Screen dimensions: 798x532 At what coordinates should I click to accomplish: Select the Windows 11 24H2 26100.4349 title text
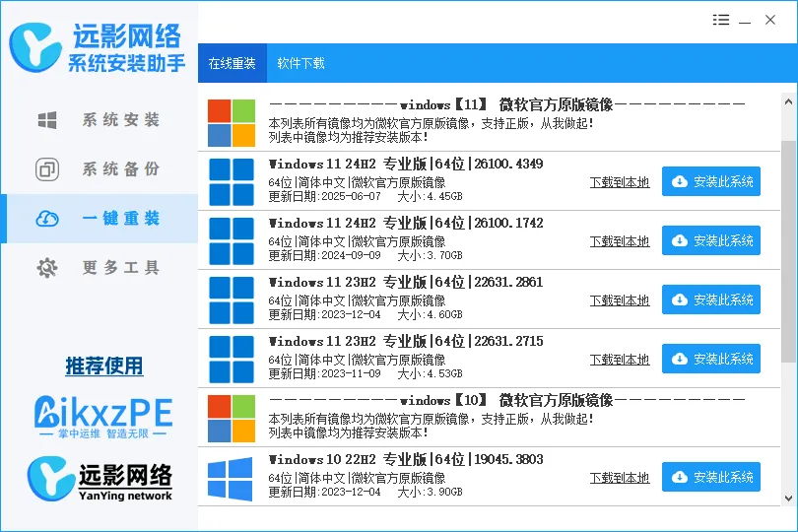(406, 164)
